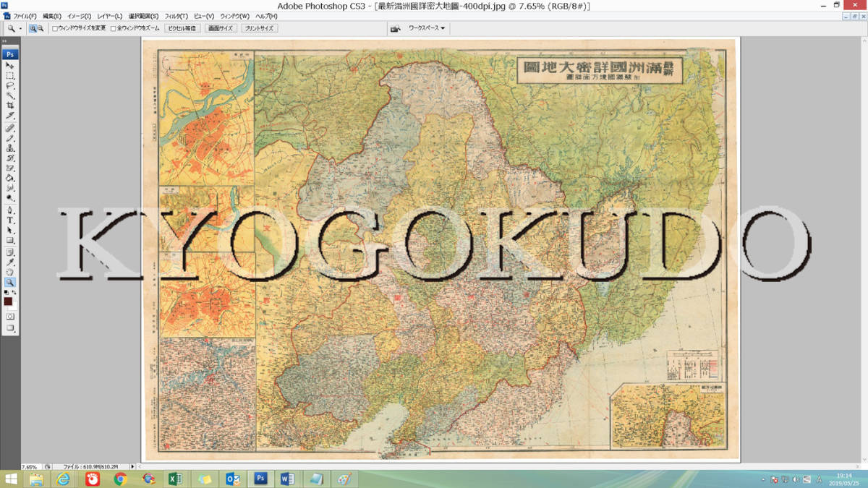This screenshot has width=868, height=488.
Task: Open the ビュー(V) menu
Action: coord(205,16)
